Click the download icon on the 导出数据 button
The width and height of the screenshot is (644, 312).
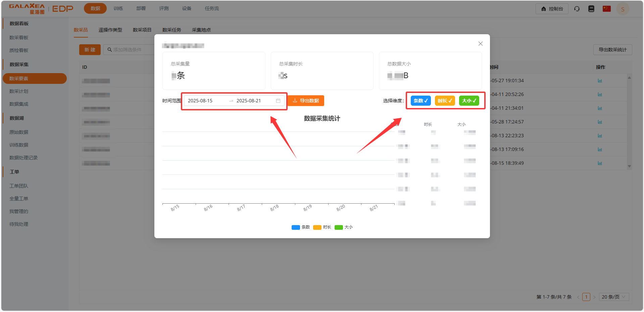(295, 100)
